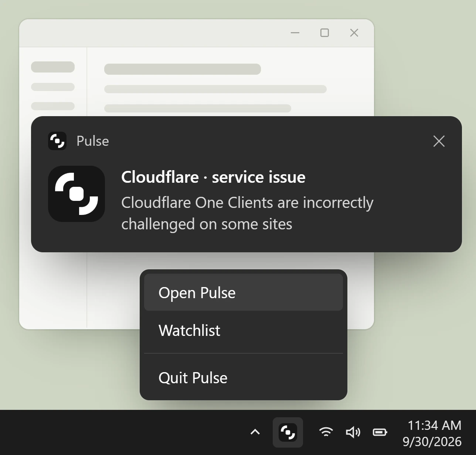Click the Pulse tray icon in taskbar

(288, 432)
